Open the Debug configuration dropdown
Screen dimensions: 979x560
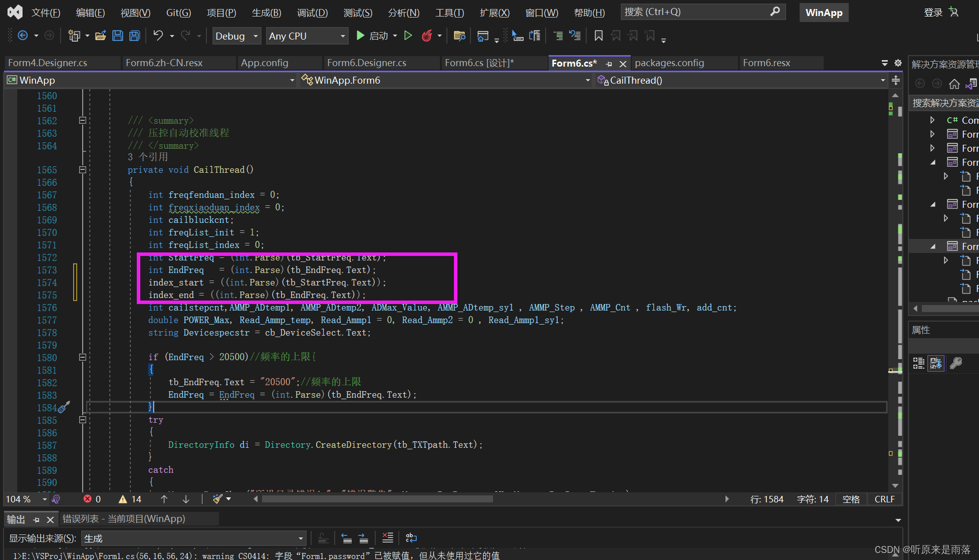(x=236, y=36)
